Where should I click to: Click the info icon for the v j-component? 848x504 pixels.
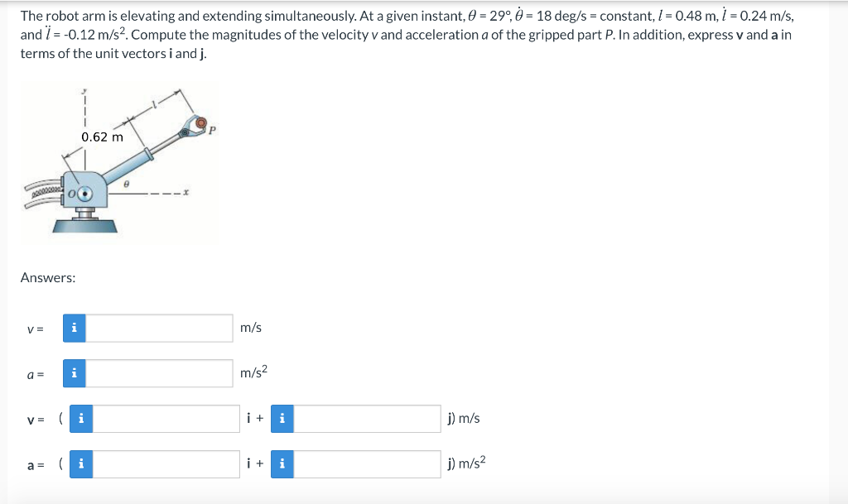[281, 419]
